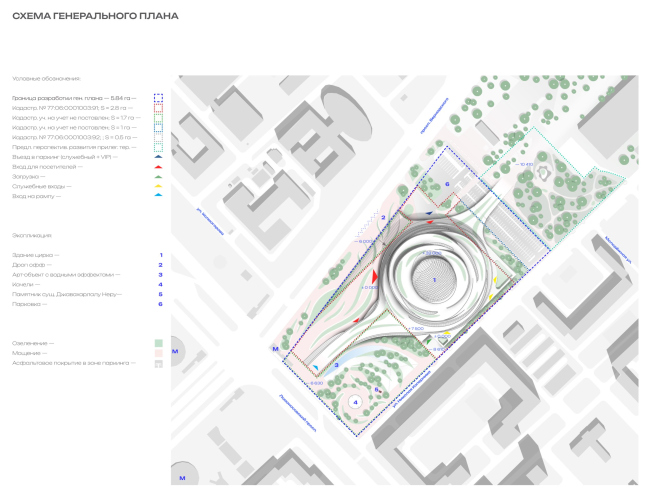The width and height of the screenshot is (650, 500).
Task: Select the yellow service entrances triangle in legend
Action: pos(159,186)
